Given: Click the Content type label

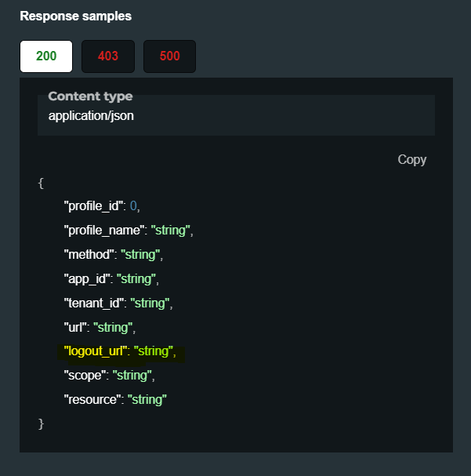Looking at the screenshot, I should 90,96.
